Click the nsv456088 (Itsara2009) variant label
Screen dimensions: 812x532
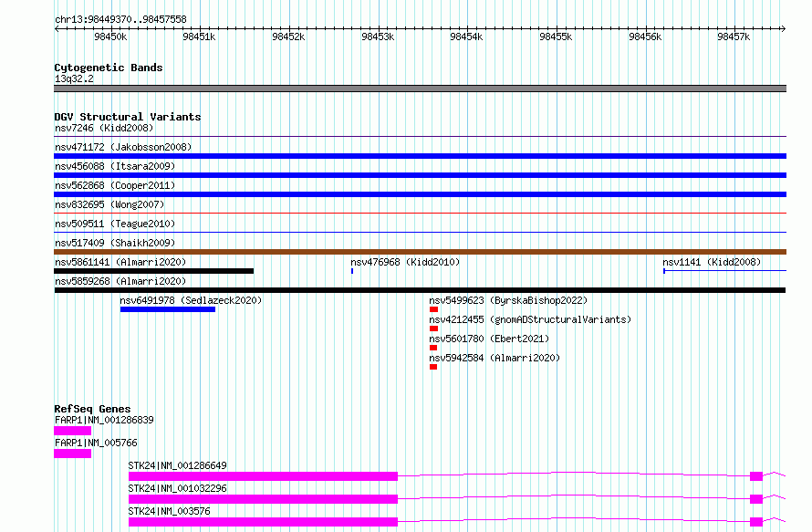point(115,166)
